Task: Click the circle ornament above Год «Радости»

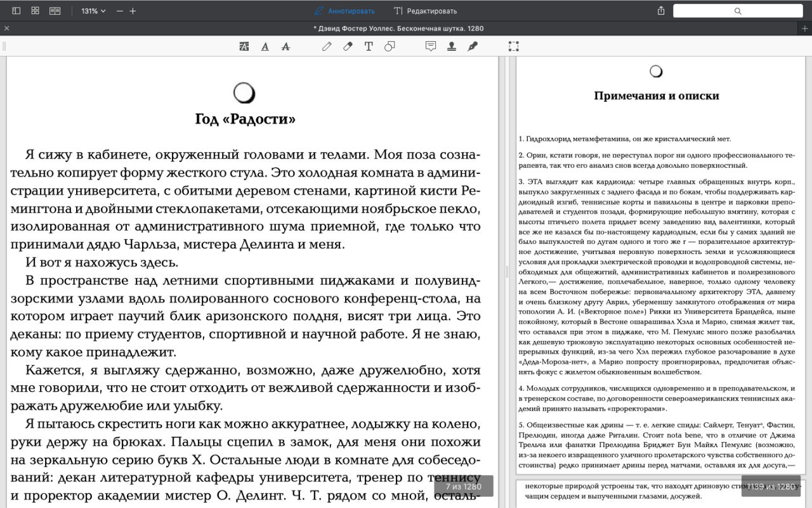Action: pos(244,93)
